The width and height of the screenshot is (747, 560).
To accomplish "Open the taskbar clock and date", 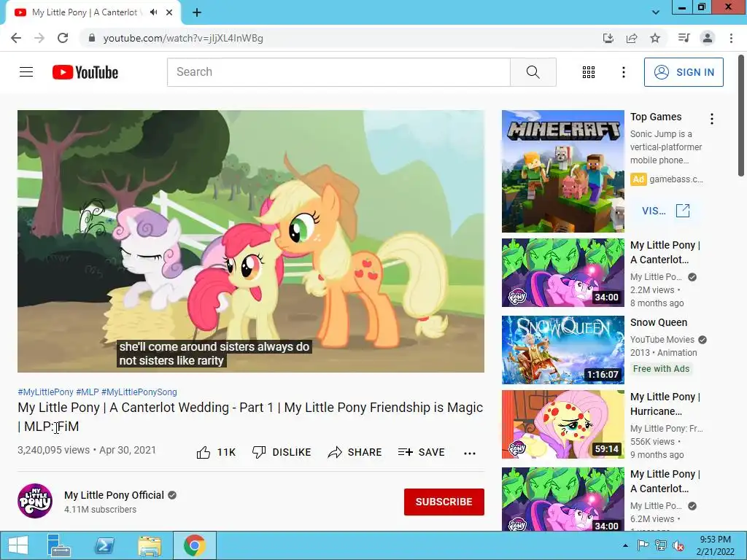I will point(715,545).
